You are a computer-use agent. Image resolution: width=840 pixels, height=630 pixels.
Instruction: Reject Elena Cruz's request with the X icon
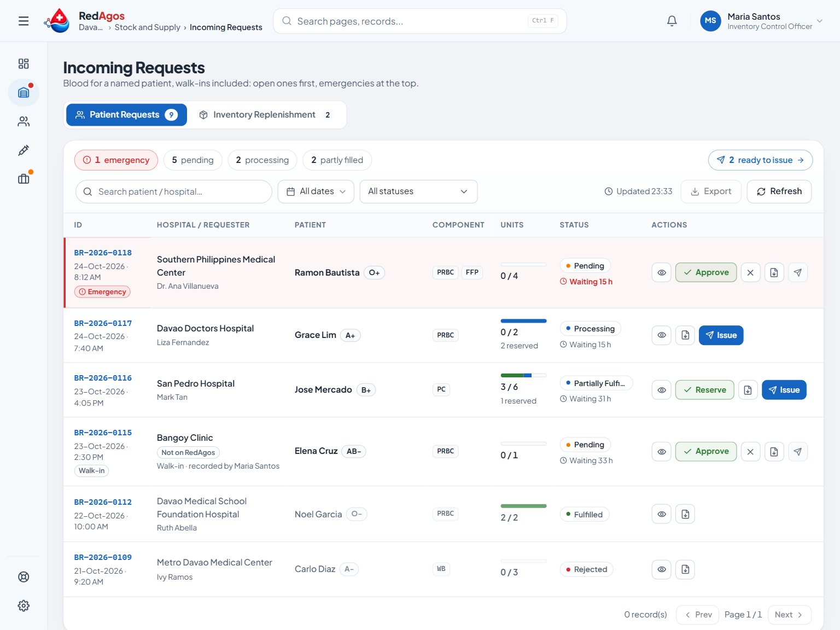click(750, 452)
